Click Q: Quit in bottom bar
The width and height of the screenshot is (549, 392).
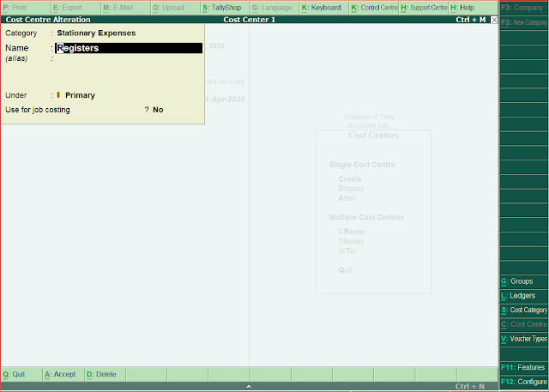coord(21,374)
